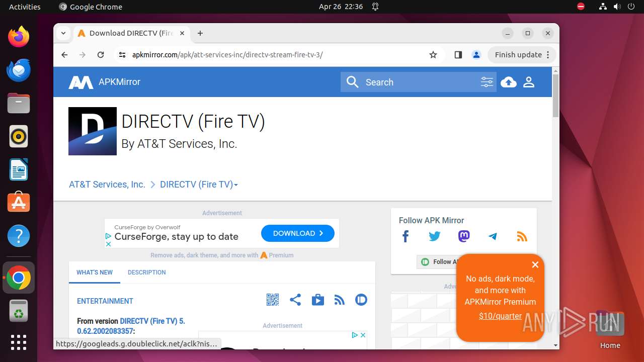Click the Pushbullet subscribe icon
The width and height of the screenshot is (644, 362).
click(361, 300)
